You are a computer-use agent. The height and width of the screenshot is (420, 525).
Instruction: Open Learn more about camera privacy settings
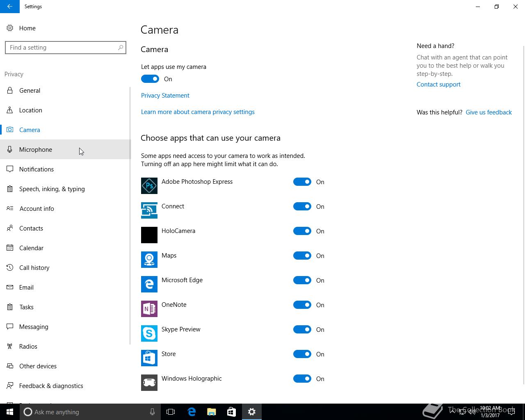(x=198, y=112)
